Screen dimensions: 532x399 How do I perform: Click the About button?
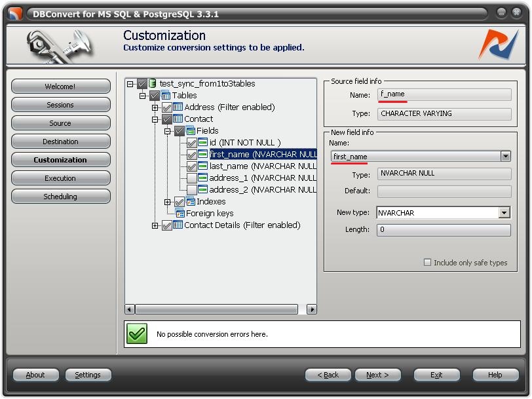point(35,375)
